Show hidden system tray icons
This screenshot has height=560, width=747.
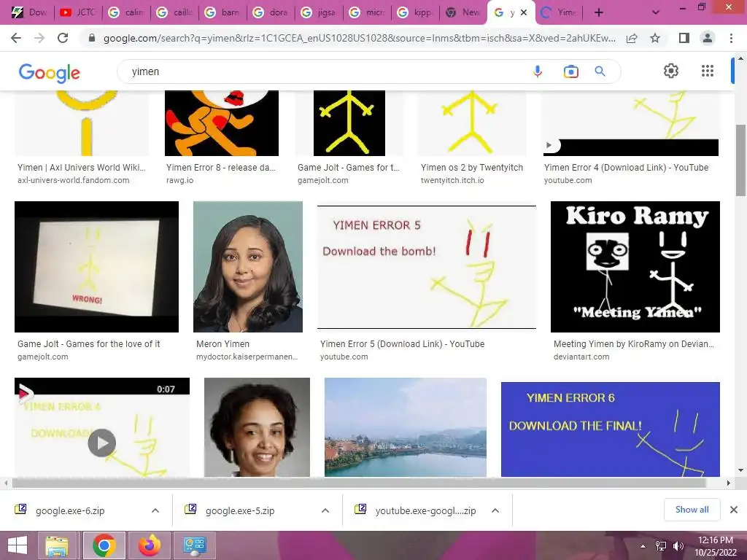pos(643,546)
